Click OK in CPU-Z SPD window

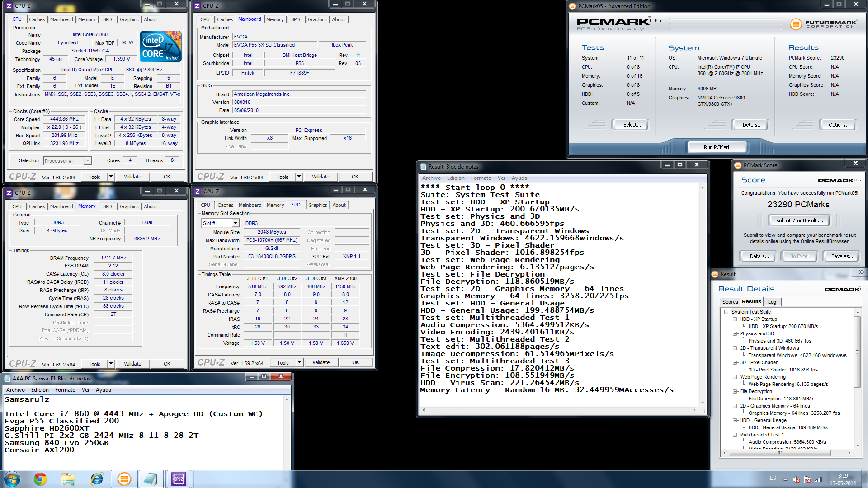click(355, 362)
